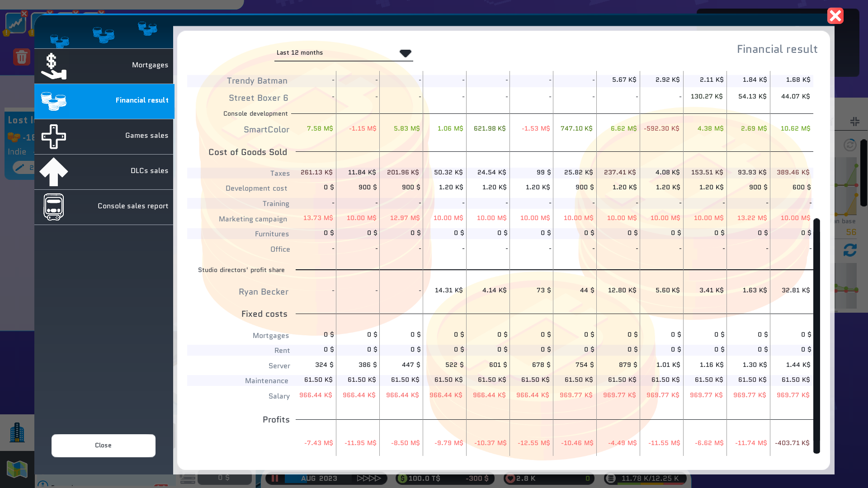Click the building icon at bottom left

[x=17, y=432]
